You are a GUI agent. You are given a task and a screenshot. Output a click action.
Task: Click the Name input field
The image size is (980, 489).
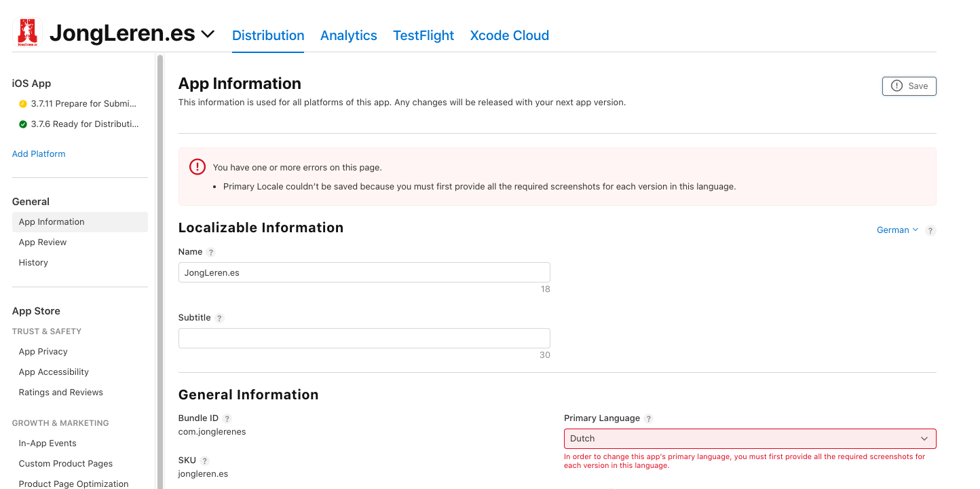click(364, 272)
